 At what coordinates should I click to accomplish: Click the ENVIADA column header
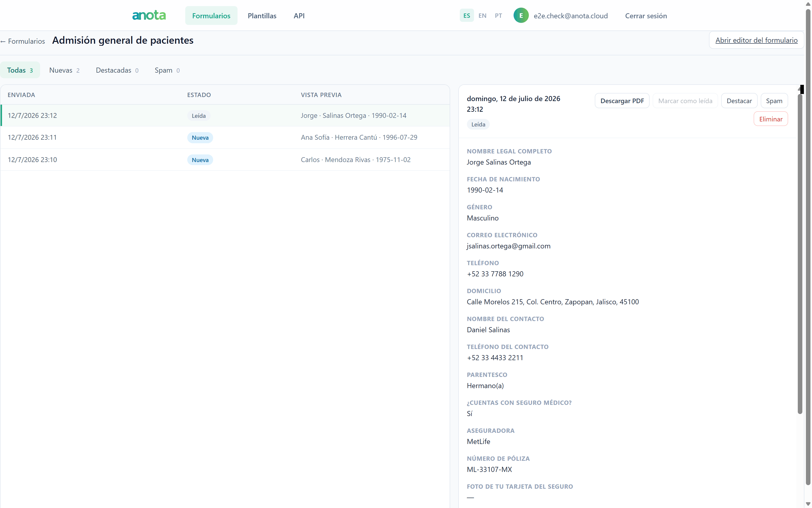click(x=21, y=95)
